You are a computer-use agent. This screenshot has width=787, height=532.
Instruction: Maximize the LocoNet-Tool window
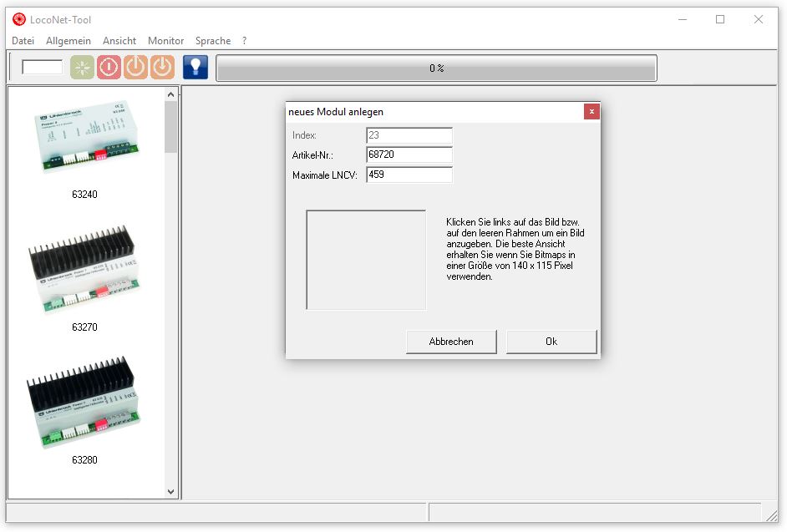pos(720,19)
